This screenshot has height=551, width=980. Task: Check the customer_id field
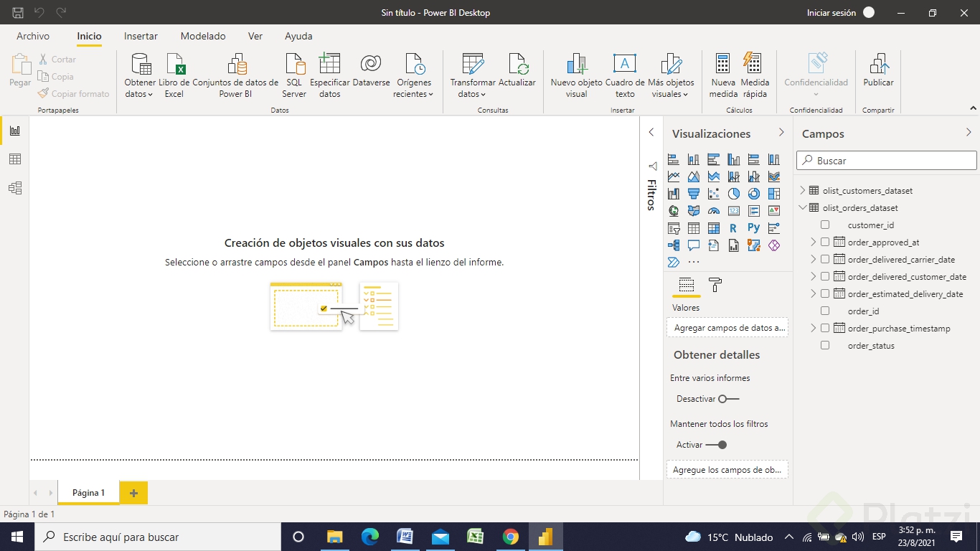(825, 225)
